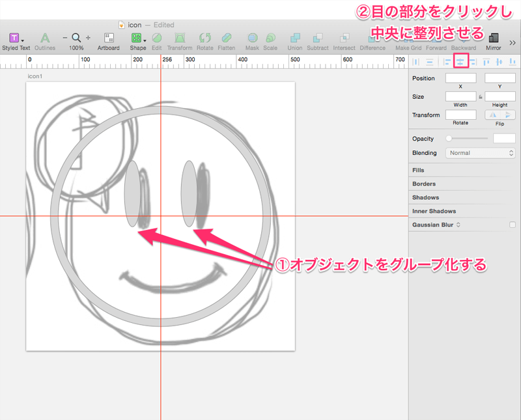Click the 256 guide marker on the ruler
The width and height of the screenshot is (521, 420).
click(x=167, y=59)
